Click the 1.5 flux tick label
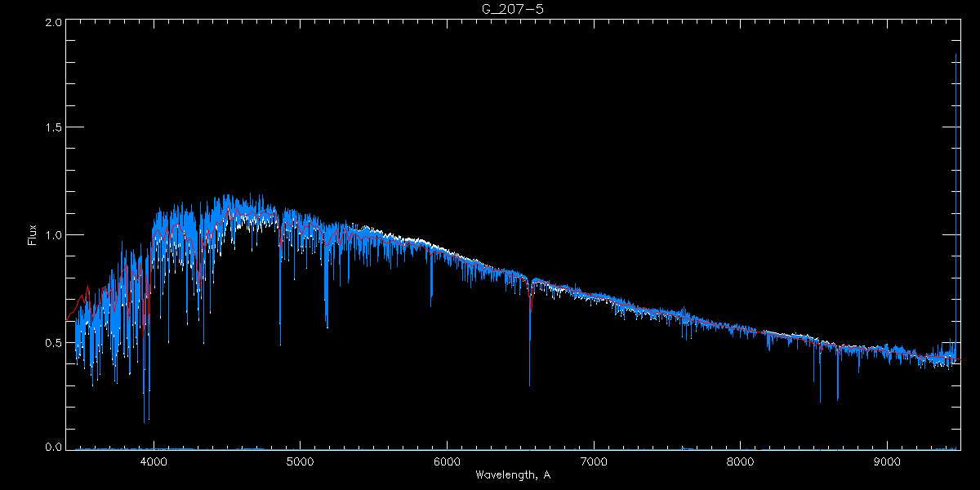 pyautogui.click(x=52, y=128)
